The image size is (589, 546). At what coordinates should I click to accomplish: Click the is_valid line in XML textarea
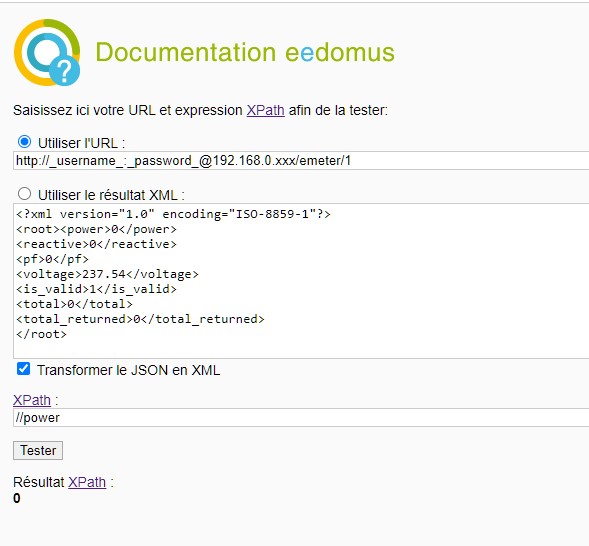tap(96, 289)
